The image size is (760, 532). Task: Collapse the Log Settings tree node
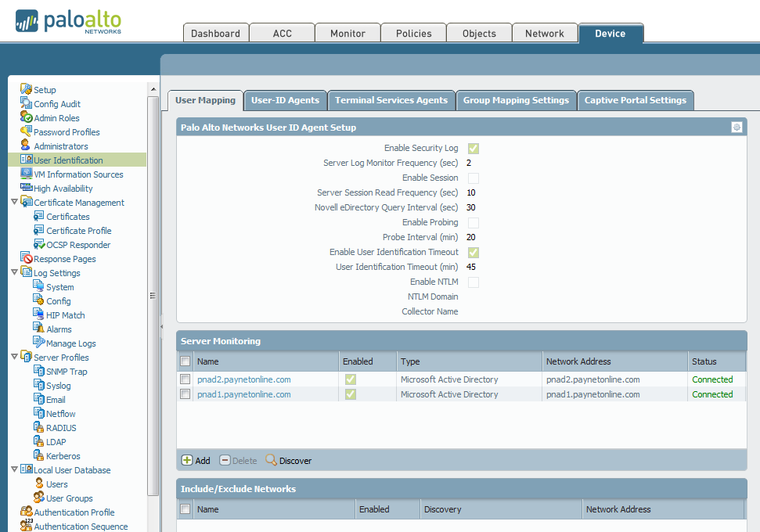coord(14,273)
